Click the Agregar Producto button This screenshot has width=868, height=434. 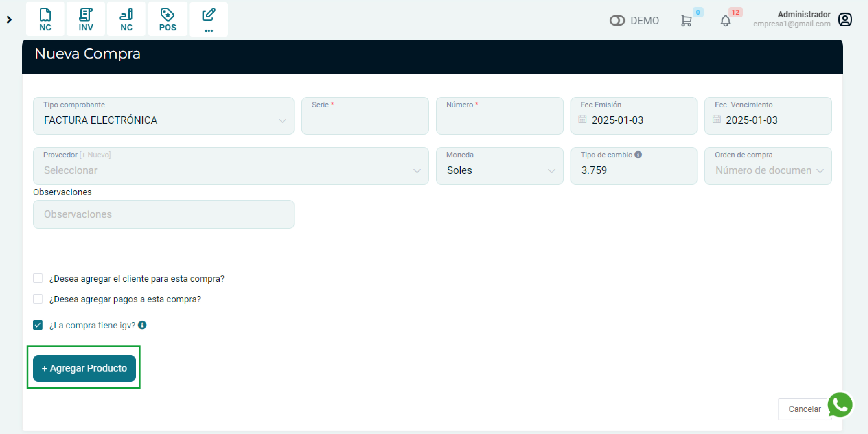[84, 368]
